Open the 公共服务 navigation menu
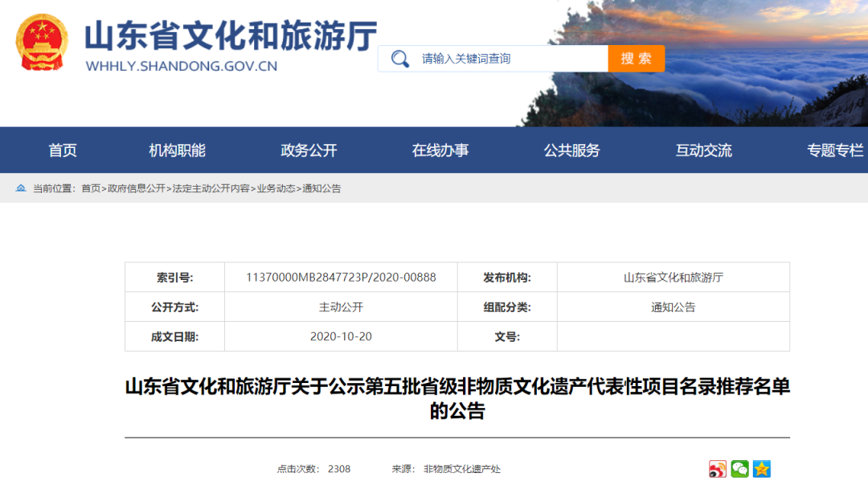Viewport: 868px width, 502px height. [572, 150]
